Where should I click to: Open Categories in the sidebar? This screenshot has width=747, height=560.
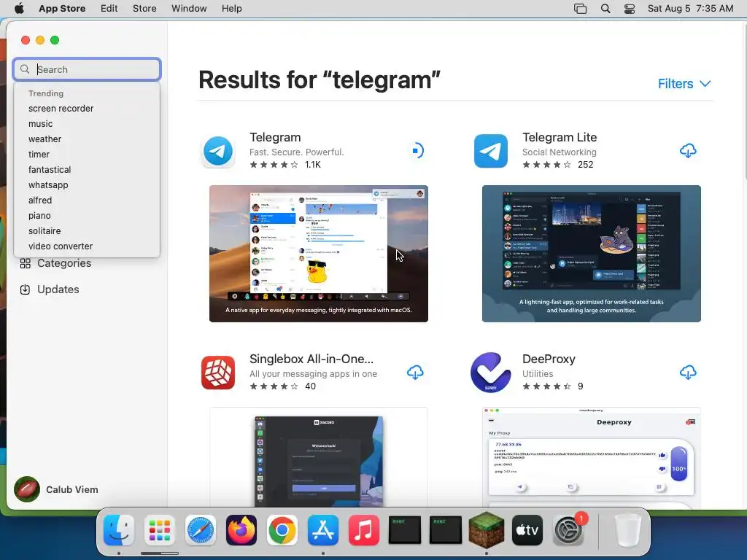(x=55, y=263)
